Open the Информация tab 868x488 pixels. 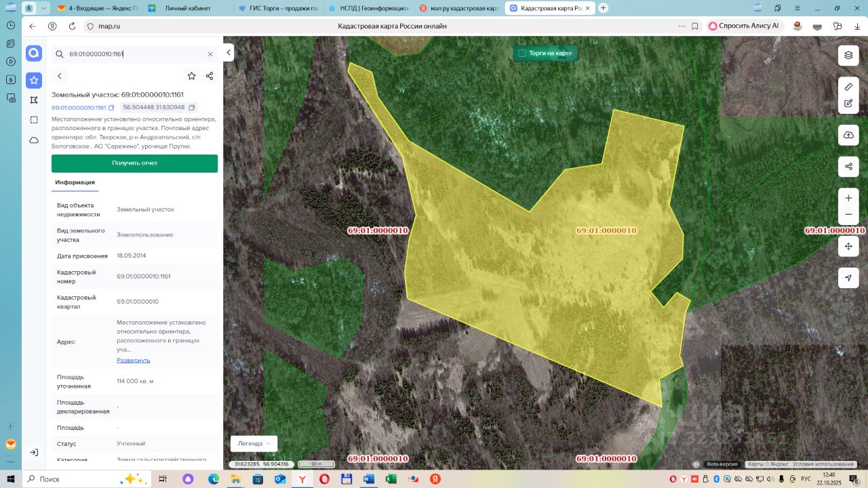coord(75,182)
